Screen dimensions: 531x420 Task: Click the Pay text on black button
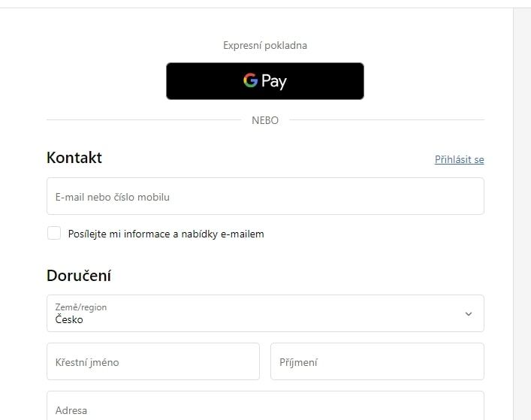[x=274, y=81]
